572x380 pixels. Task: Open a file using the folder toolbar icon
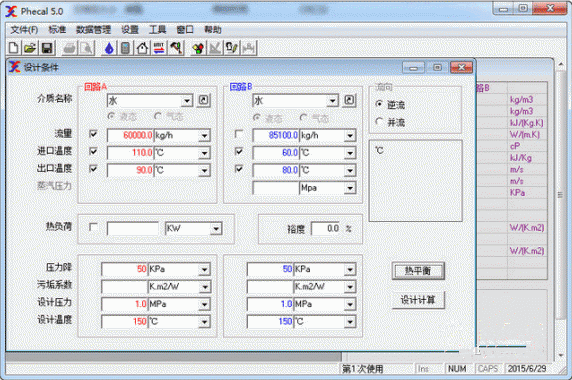pos(30,48)
